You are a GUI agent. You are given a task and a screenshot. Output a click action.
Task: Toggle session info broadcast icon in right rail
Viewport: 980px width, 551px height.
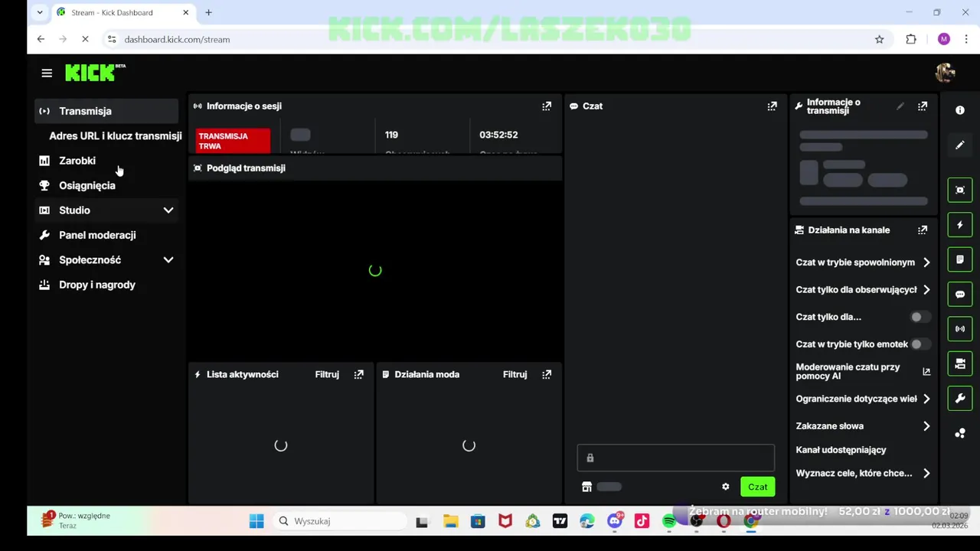(x=960, y=329)
